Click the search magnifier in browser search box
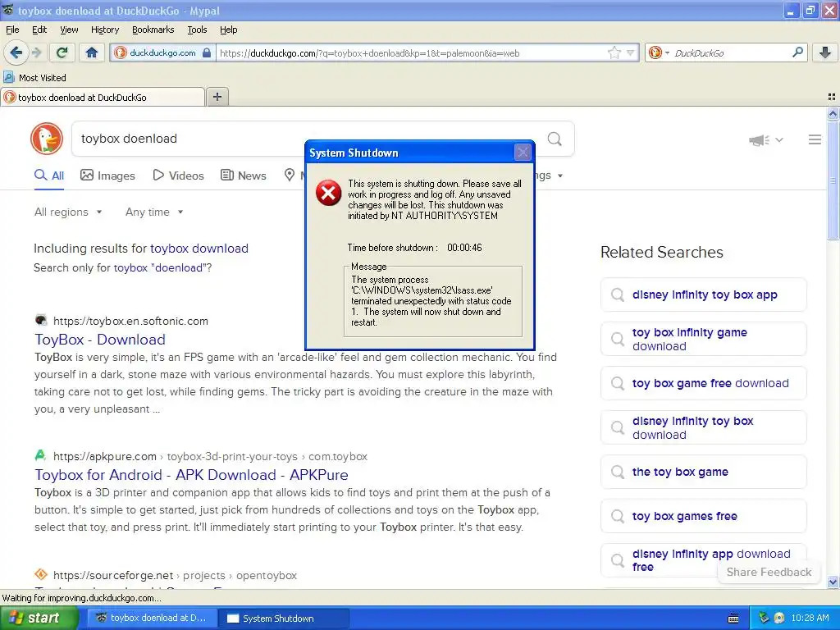Image resolution: width=840 pixels, height=630 pixels. pyautogui.click(x=797, y=52)
